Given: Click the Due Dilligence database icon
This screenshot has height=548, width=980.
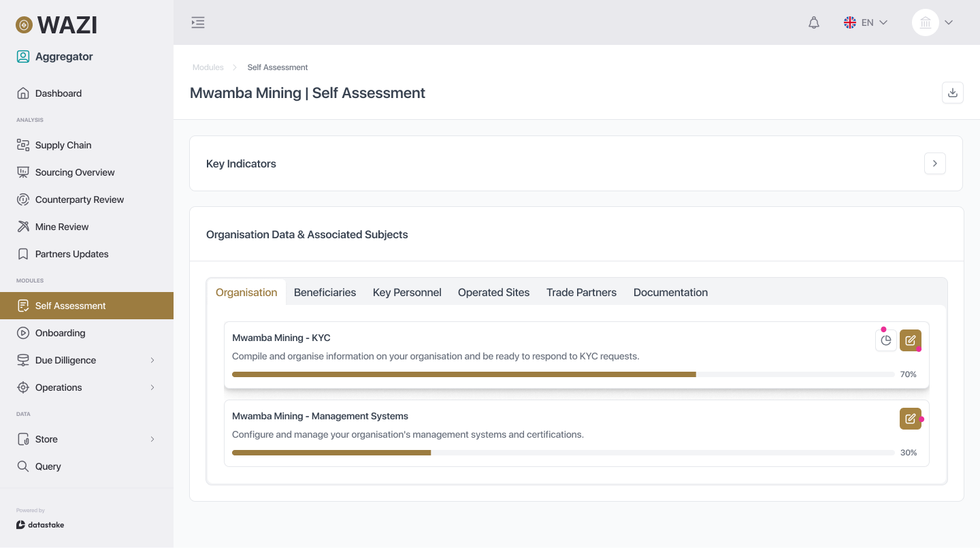Looking at the screenshot, I should point(23,360).
